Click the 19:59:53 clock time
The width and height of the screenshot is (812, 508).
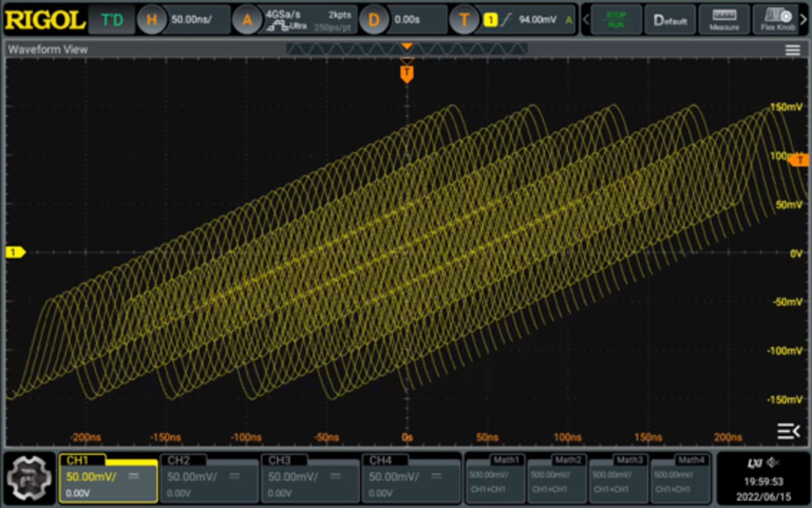[763, 482]
